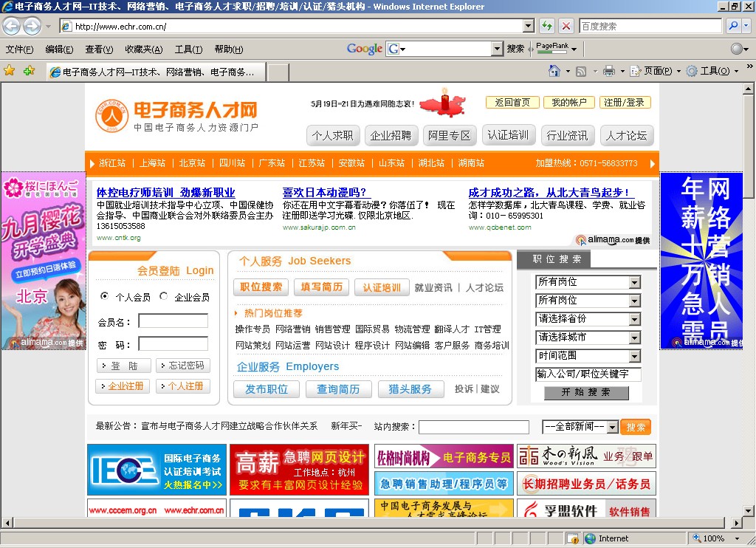Click the alimama.com logo under text ads
Image resolution: width=756 pixels, height=548 pixels.
pos(612,240)
